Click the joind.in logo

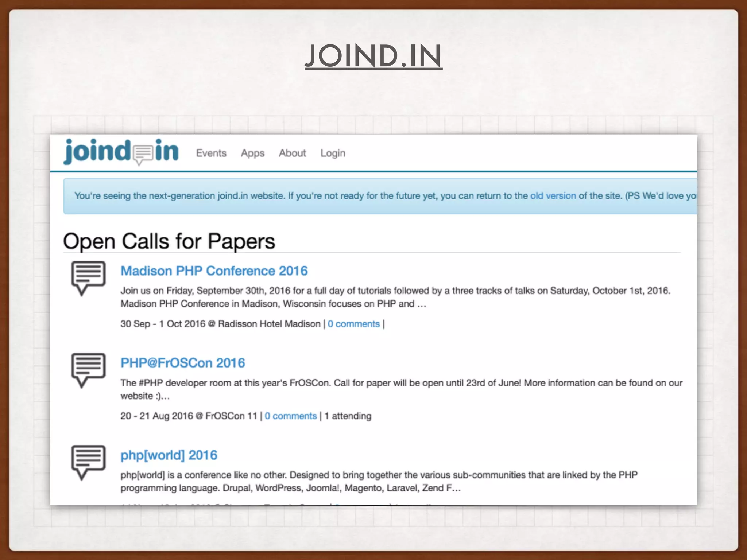(121, 152)
